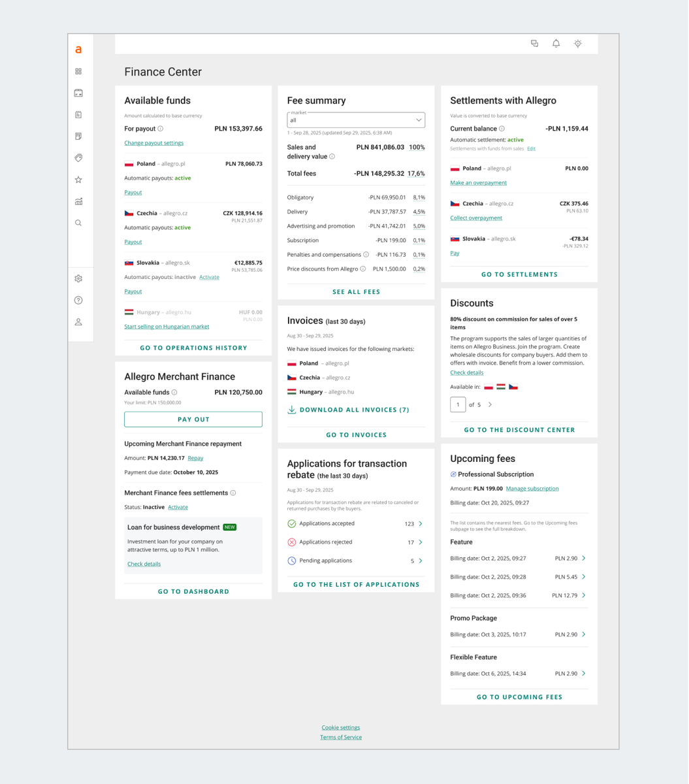Open the PLN 12.79 Feature fee chevron
Image resolution: width=689 pixels, height=784 pixels.
click(583, 595)
